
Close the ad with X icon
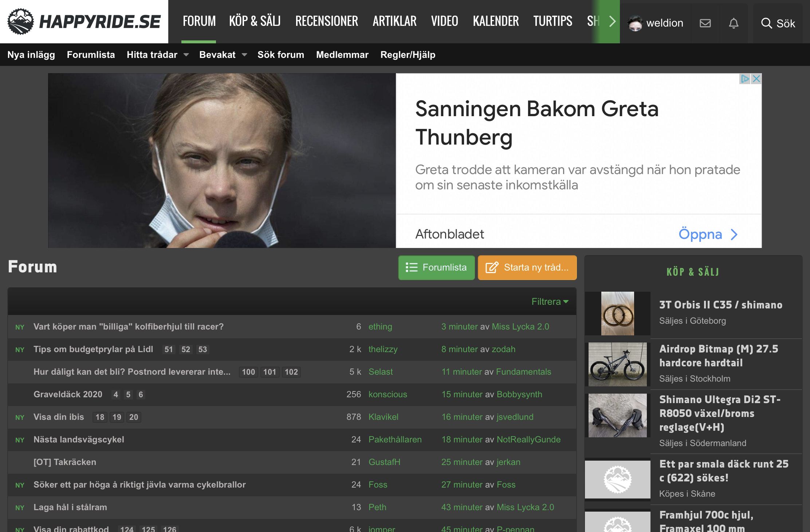click(756, 79)
